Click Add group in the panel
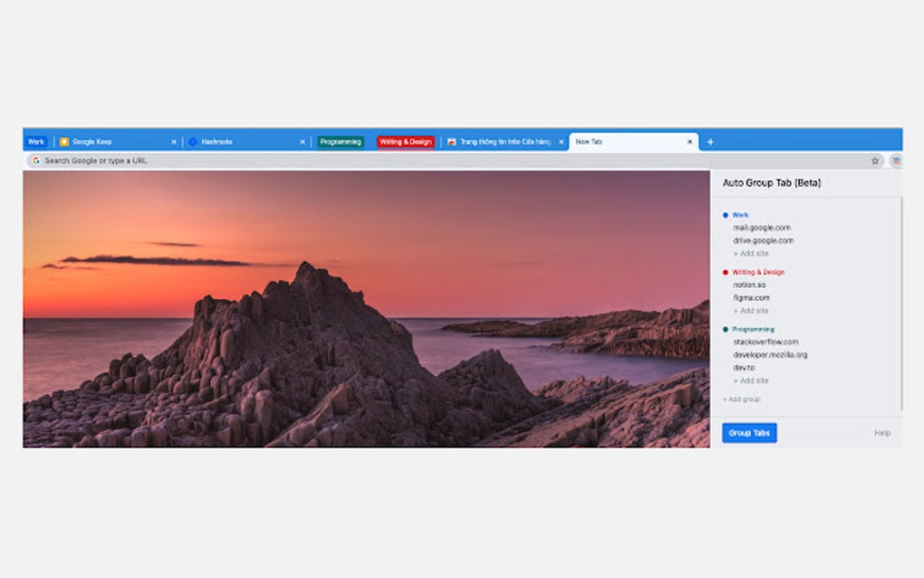Screen dimensions: 924x578 tap(740, 399)
